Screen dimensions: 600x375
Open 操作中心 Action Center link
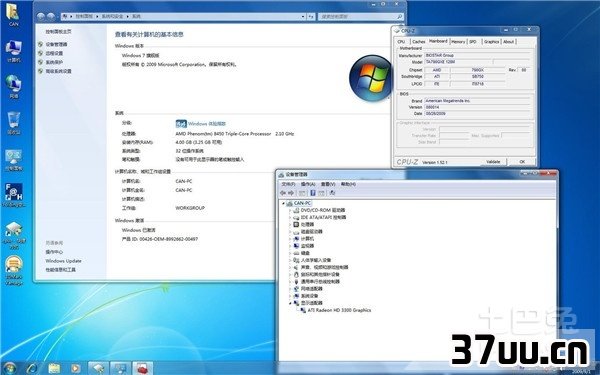click(54, 252)
